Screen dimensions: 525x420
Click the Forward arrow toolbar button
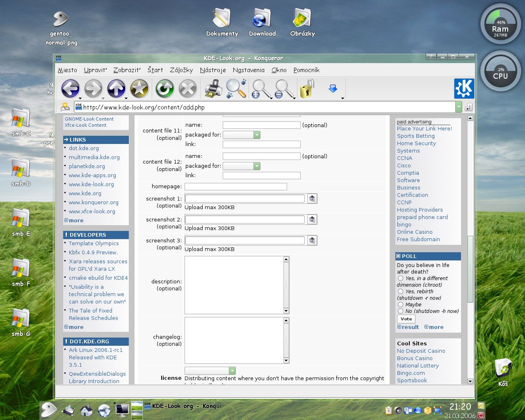tap(93, 89)
